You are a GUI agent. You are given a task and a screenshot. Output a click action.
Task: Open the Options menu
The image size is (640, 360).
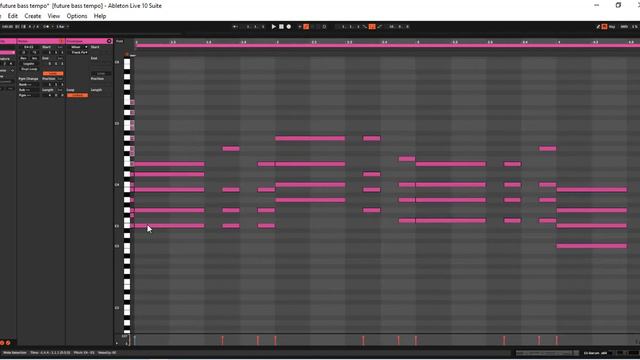tap(77, 16)
